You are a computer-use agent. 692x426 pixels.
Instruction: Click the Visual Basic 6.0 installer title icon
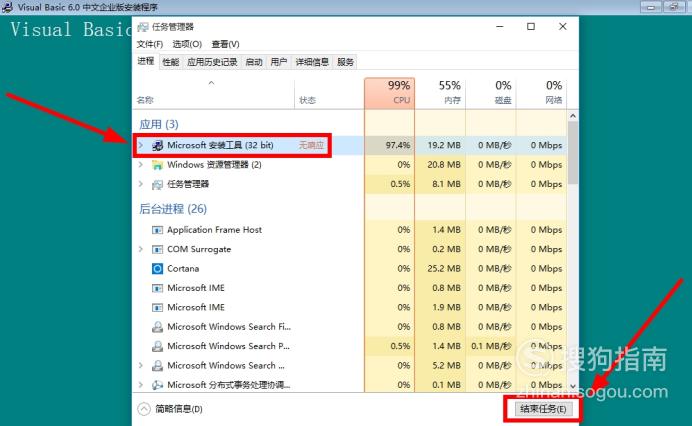(x=7, y=7)
